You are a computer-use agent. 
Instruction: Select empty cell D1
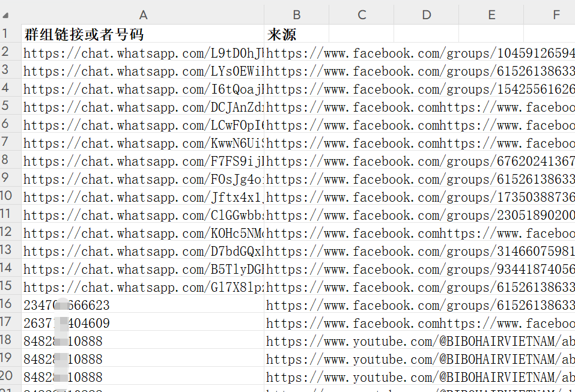[427, 34]
